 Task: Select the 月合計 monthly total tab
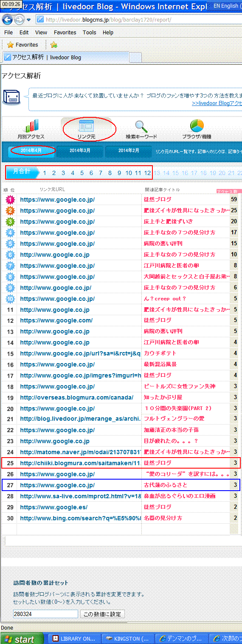pyautogui.click(x=23, y=172)
